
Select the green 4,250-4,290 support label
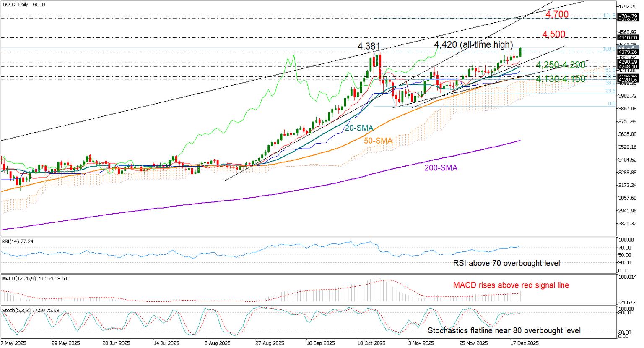pyautogui.click(x=561, y=65)
